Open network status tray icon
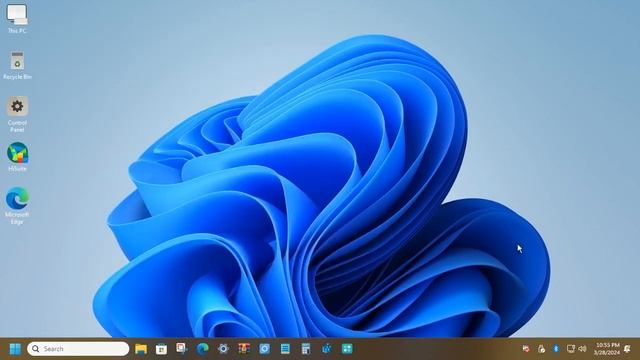640x360 pixels. click(570, 349)
